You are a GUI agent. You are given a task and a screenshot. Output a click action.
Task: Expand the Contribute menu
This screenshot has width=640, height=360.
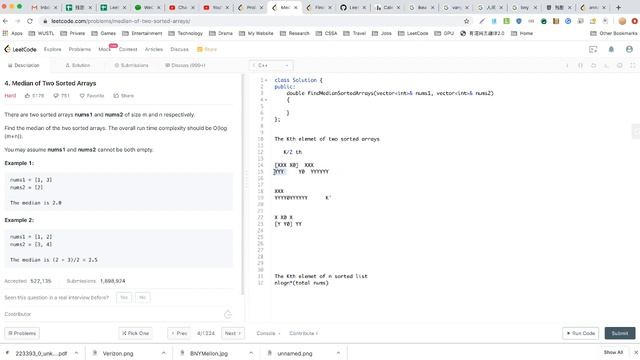point(304,333)
